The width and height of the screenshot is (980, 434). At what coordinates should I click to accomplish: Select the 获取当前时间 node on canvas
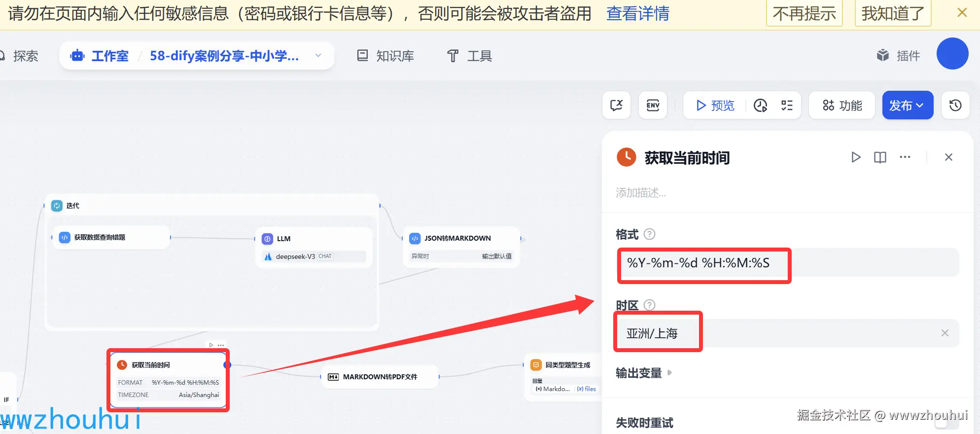coord(168,380)
